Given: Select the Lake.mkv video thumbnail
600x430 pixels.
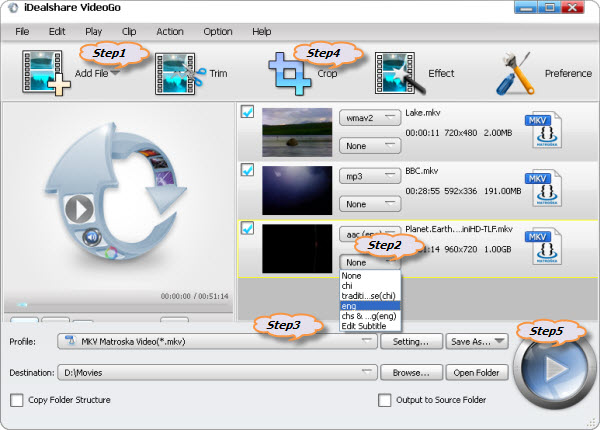Looking at the screenshot, I should (x=297, y=132).
